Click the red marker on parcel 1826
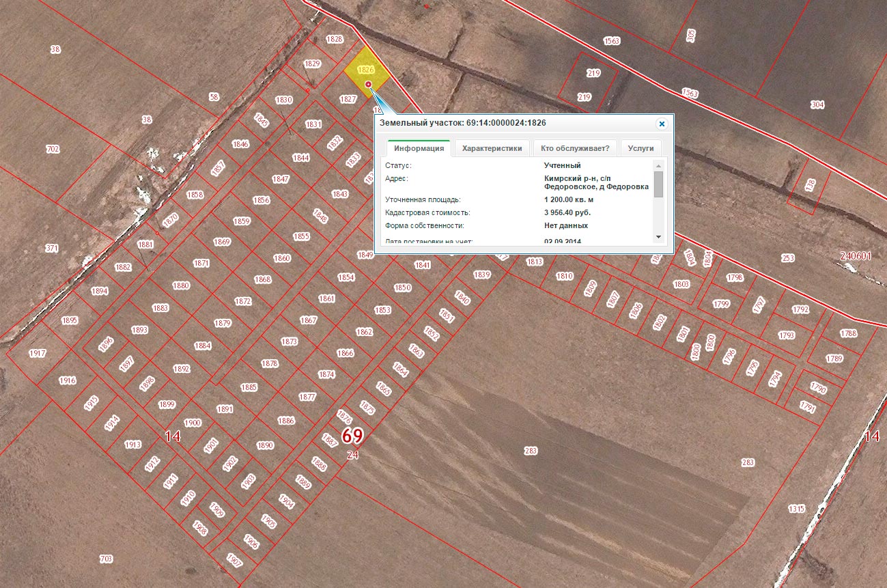 point(369,85)
